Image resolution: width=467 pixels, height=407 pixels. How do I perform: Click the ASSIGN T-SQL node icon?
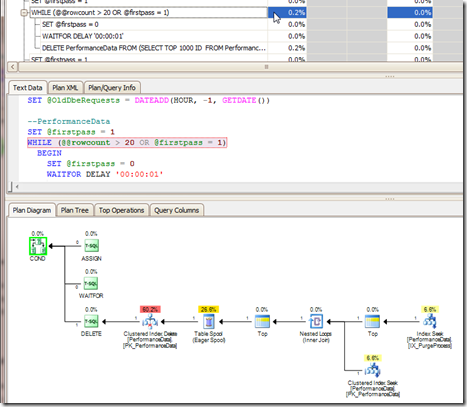[x=91, y=246]
